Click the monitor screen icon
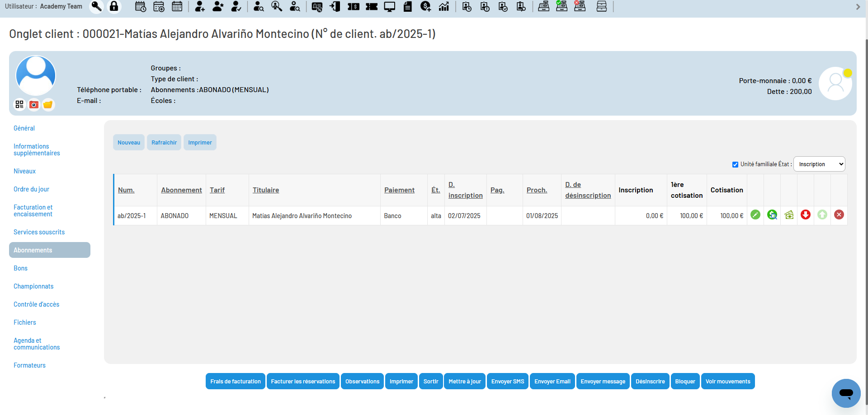 389,6
